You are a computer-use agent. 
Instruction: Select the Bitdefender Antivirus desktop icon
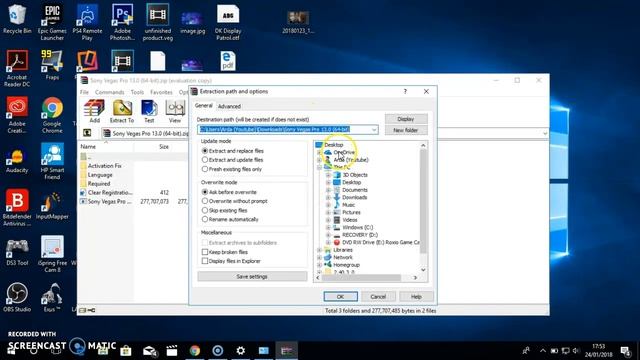(x=17, y=208)
